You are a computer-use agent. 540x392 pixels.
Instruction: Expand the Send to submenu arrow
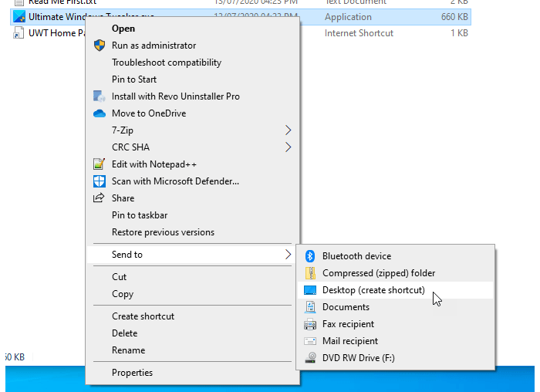tap(288, 255)
